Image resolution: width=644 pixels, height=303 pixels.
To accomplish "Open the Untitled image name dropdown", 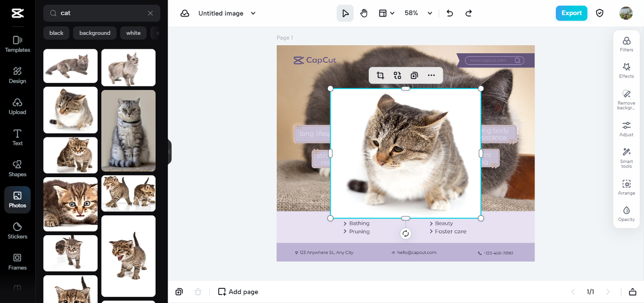I will (227, 13).
